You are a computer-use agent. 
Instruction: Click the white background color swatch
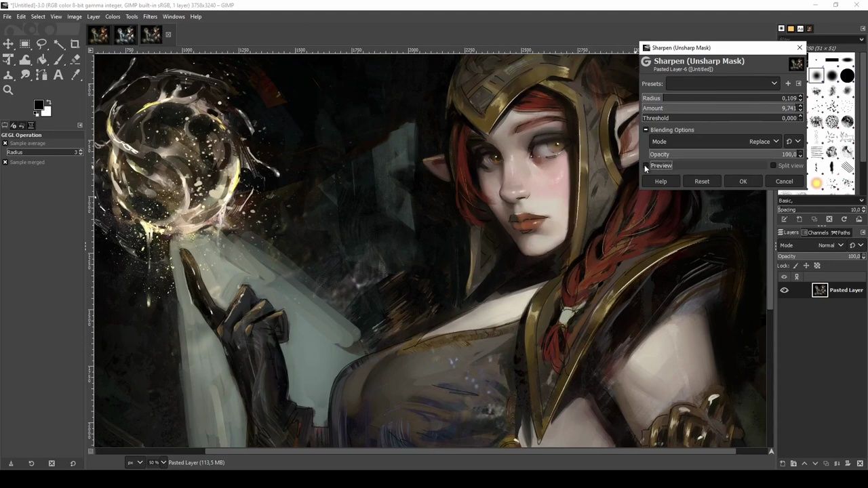47,112
